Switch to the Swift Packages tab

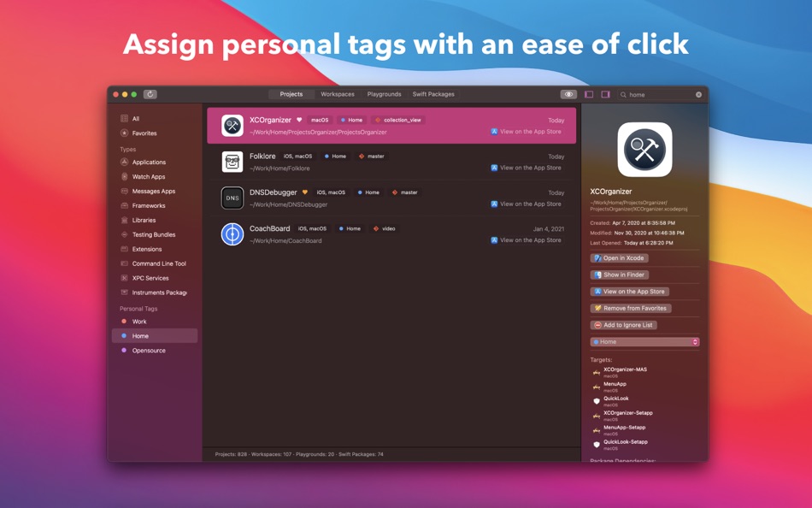click(x=433, y=94)
